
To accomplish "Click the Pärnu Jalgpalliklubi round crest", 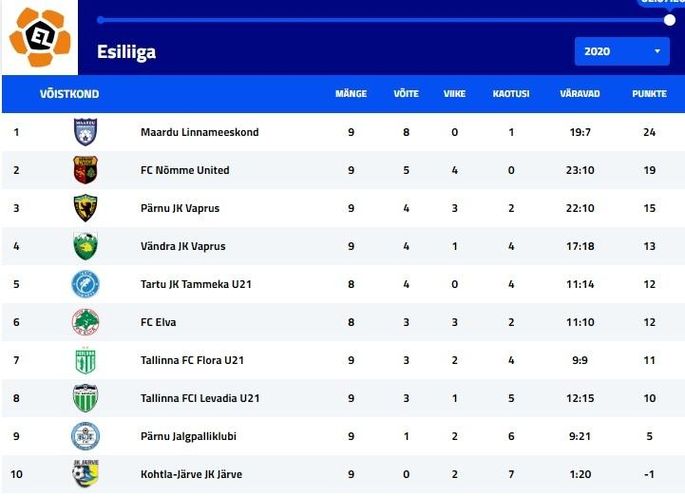I will (85, 436).
